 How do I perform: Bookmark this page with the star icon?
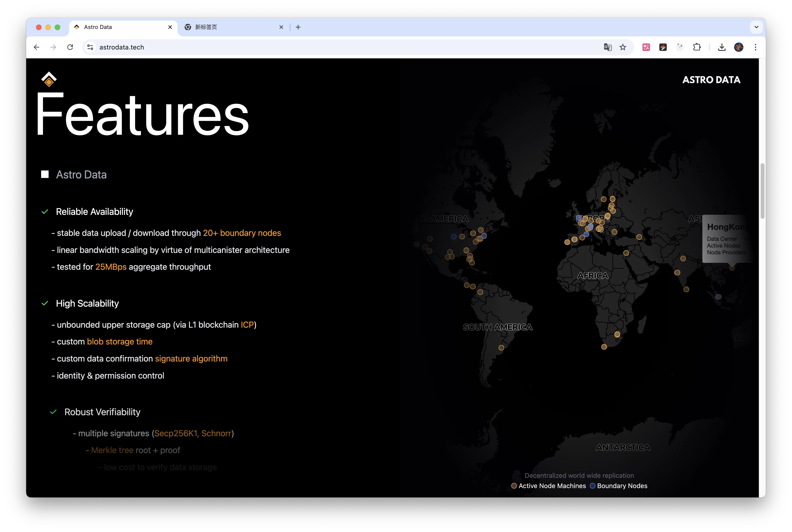(623, 47)
